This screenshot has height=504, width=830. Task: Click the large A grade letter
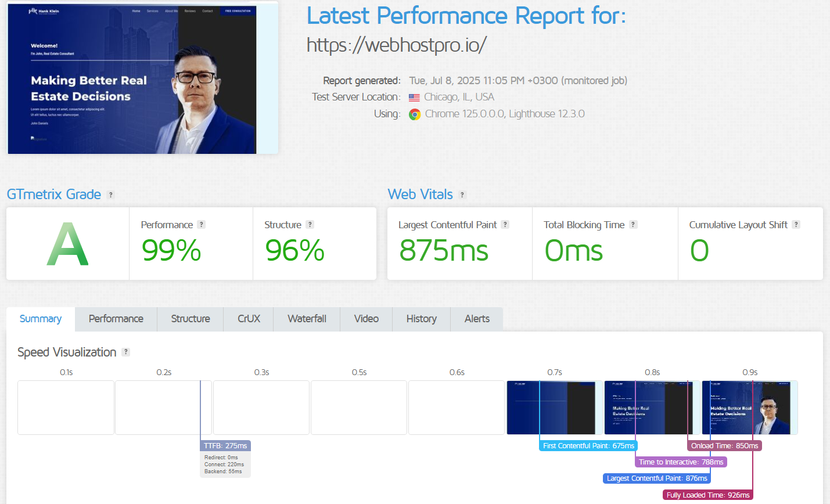(x=67, y=244)
